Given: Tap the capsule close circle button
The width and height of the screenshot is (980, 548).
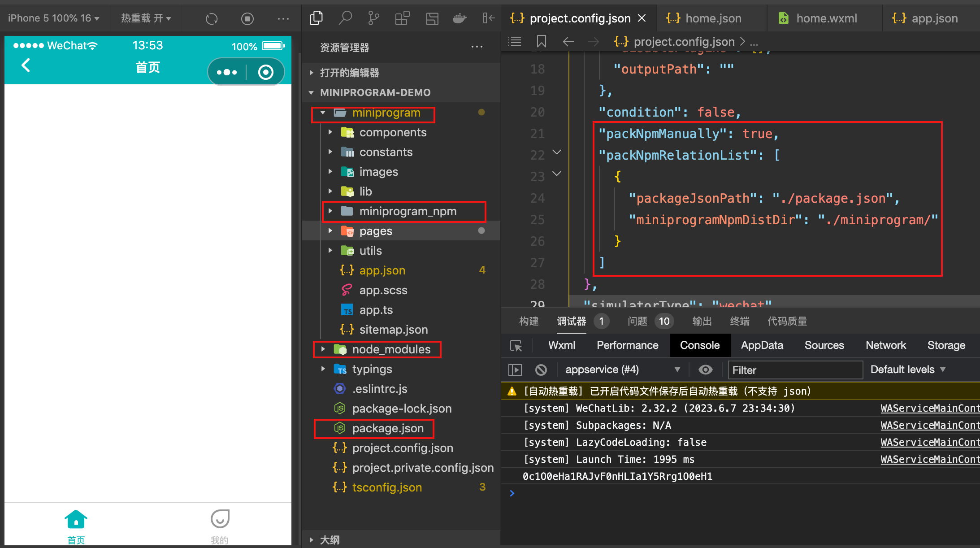Looking at the screenshot, I should click(x=266, y=72).
